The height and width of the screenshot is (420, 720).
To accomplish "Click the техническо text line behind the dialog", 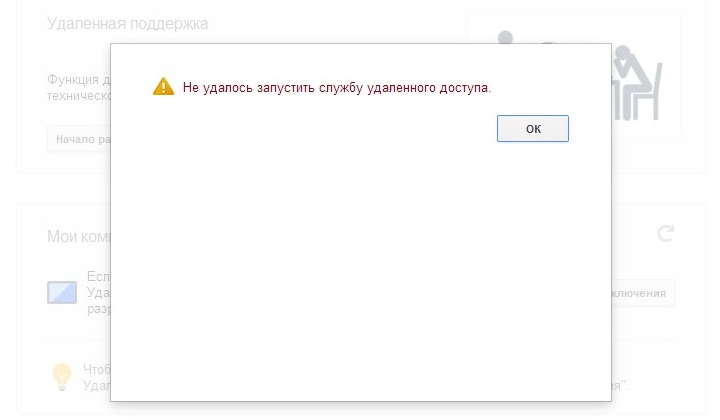I will [78, 95].
